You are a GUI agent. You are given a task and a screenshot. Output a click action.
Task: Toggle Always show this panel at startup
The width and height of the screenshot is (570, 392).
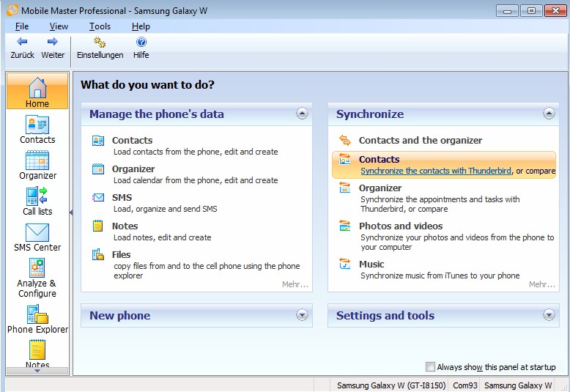(430, 366)
